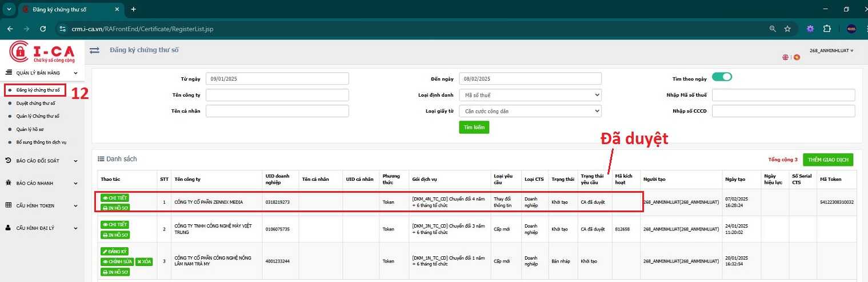Switch language using the UK flag icon
Viewport: 868px width, 282px height.
point(786,57)
